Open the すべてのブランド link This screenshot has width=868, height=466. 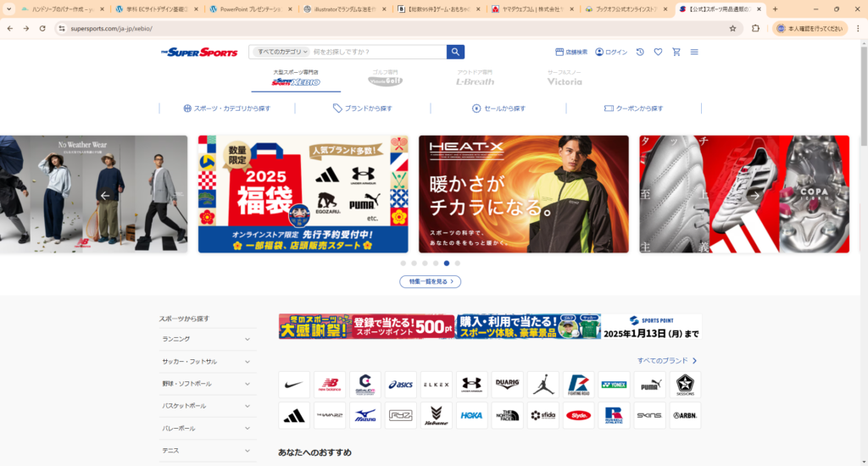[x=667, y=361]
